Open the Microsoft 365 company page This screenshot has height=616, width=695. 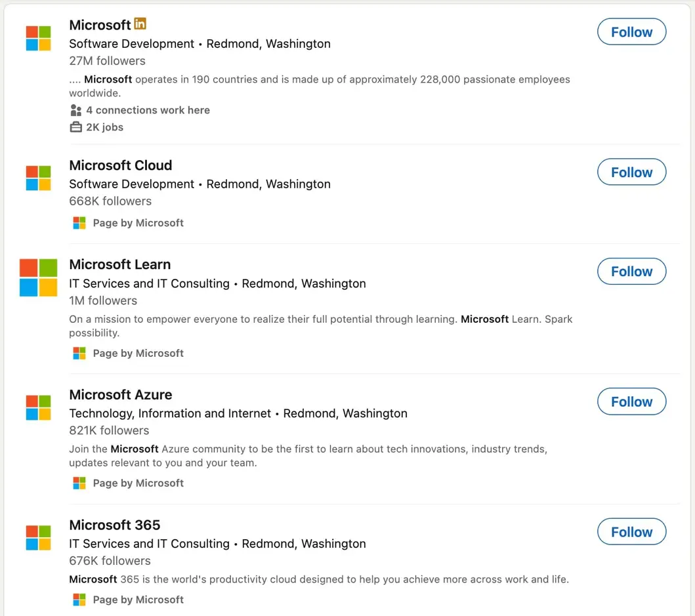[x=114, y=525]
